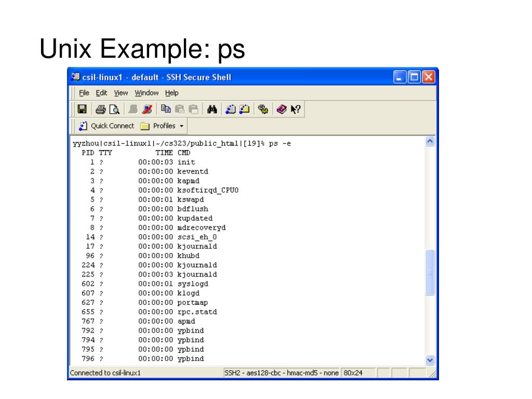Open the Settings gear icon
532x399 pixels.
(x=263, y=109)
